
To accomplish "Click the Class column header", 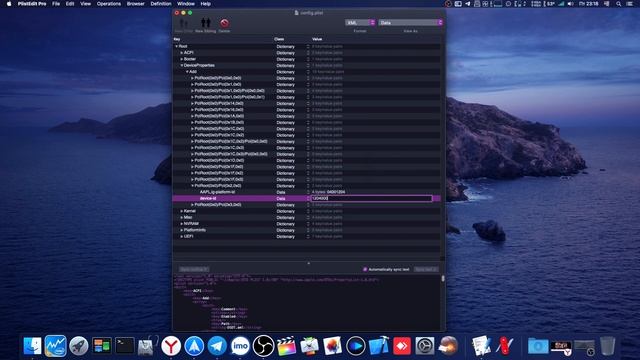I will pos(279,39).
